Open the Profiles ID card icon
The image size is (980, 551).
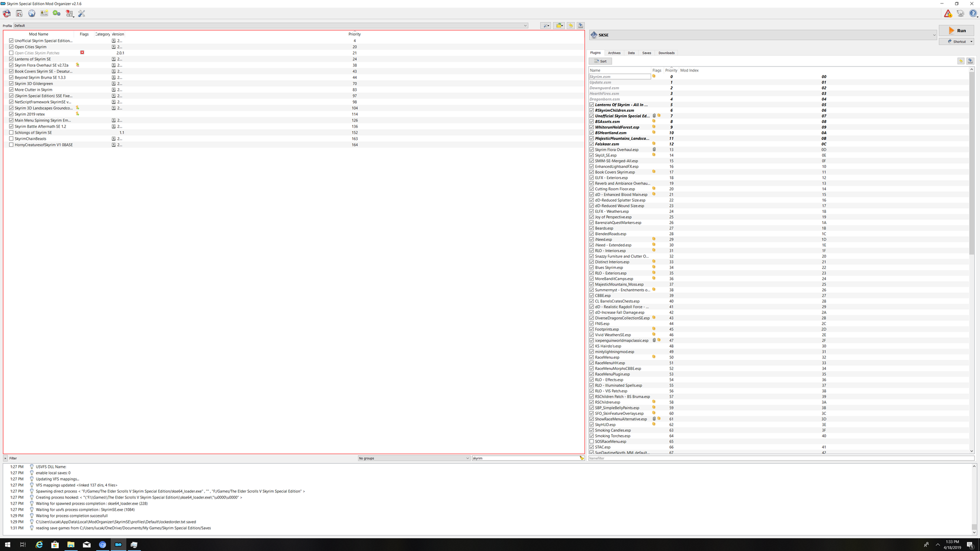click(44, 14)
